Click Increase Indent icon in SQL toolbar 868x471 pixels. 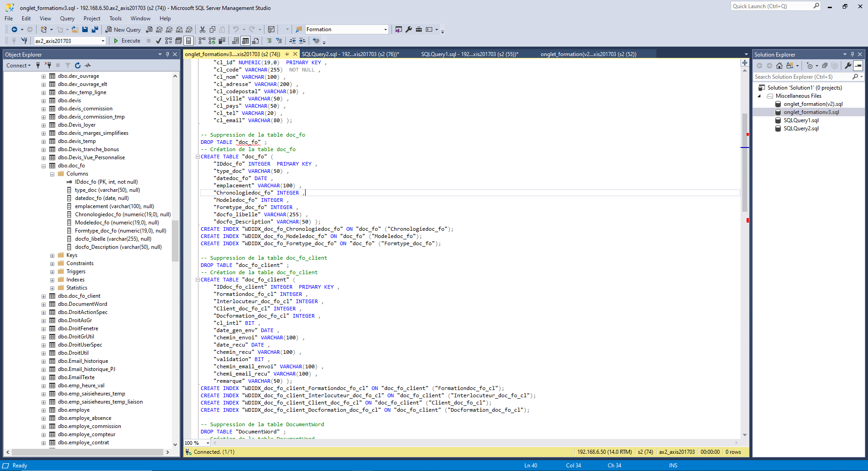(x=302, y=41)
